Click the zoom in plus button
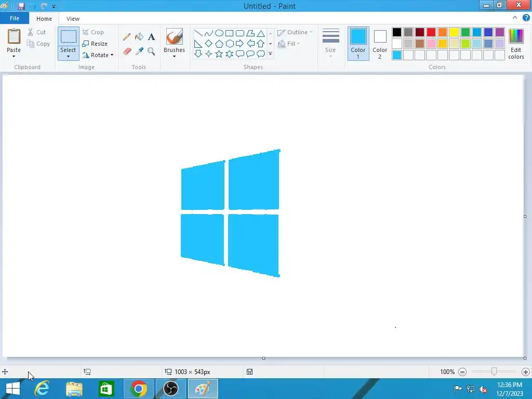532x399 pixels. 526,372
